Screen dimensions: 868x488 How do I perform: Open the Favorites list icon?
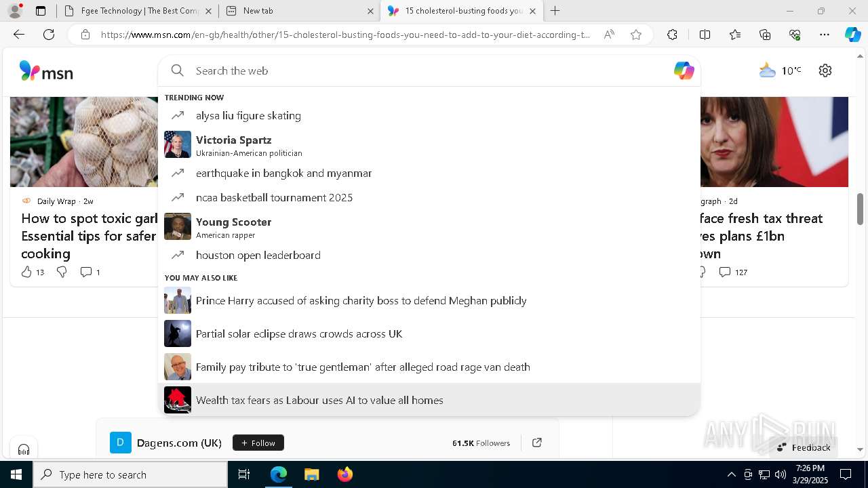735,35
